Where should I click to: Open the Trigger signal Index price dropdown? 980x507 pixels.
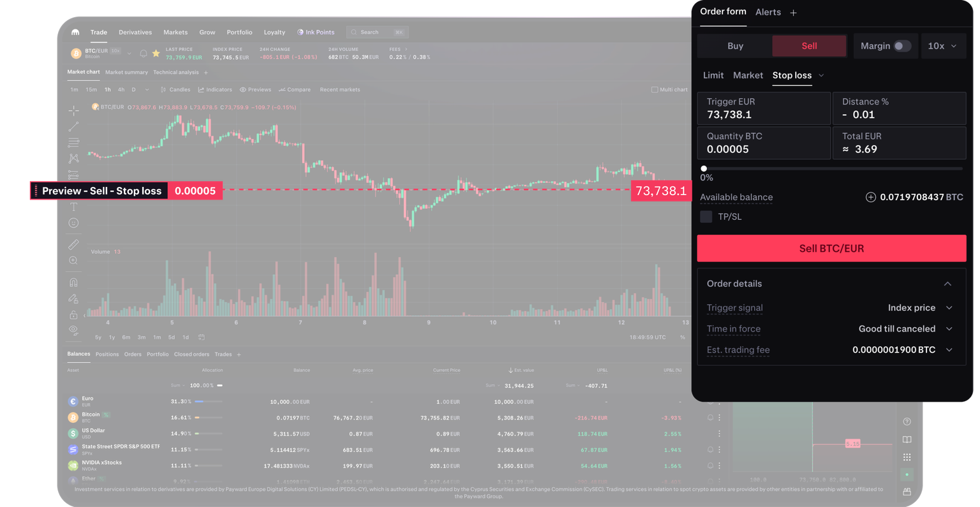(x=921, y=307)
